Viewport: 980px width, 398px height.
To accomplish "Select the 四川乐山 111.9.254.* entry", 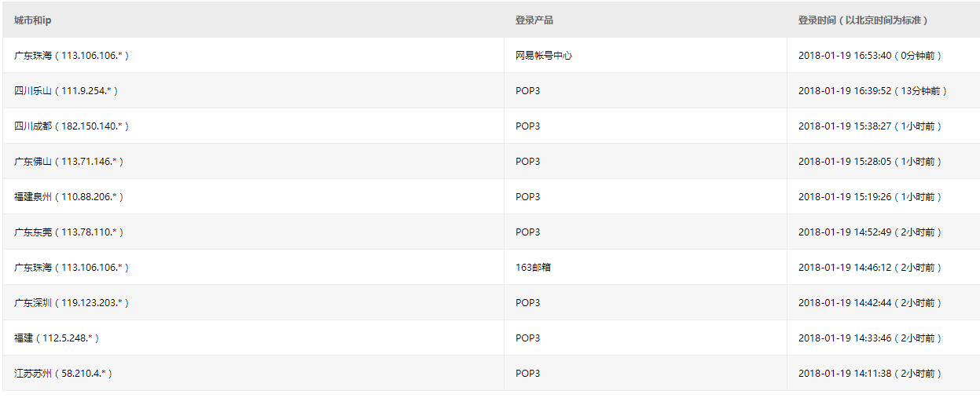I will point(66,91).
